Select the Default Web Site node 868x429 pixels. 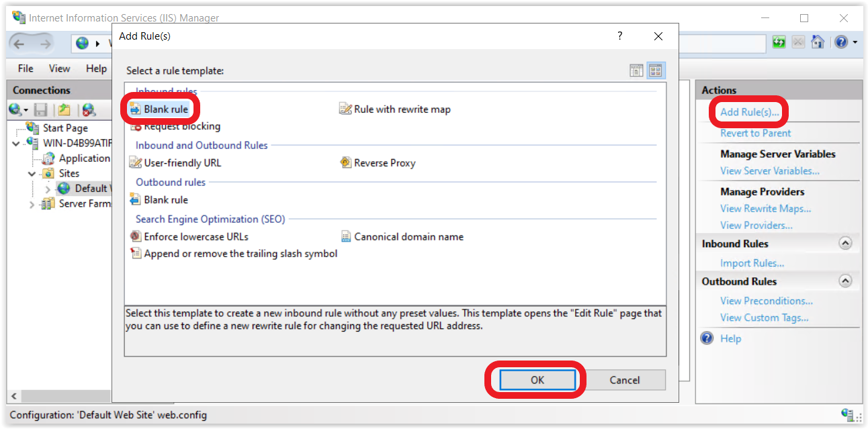[93, 189]
